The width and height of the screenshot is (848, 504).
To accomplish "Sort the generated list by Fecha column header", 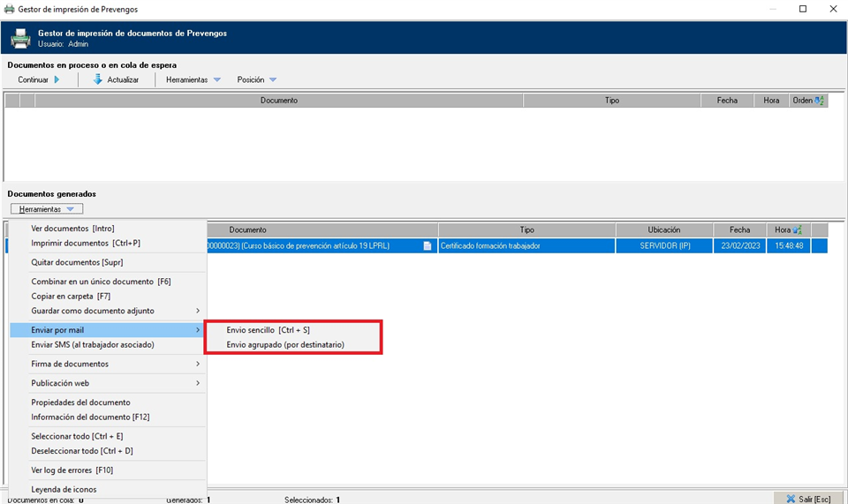I will (738, 229).
